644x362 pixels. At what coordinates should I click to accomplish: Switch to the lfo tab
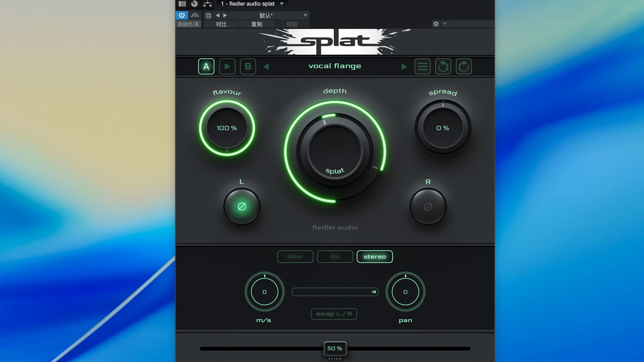[x=335, y=257]
